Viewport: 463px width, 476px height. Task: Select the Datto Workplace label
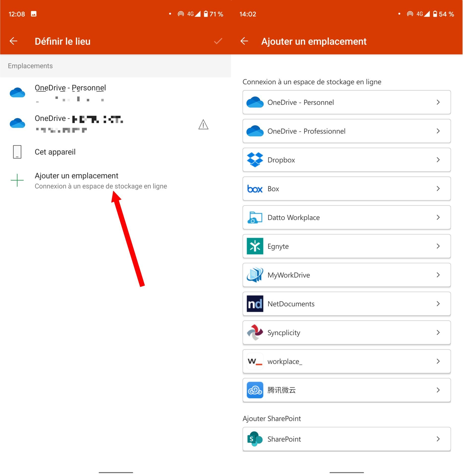pos(293,217)
